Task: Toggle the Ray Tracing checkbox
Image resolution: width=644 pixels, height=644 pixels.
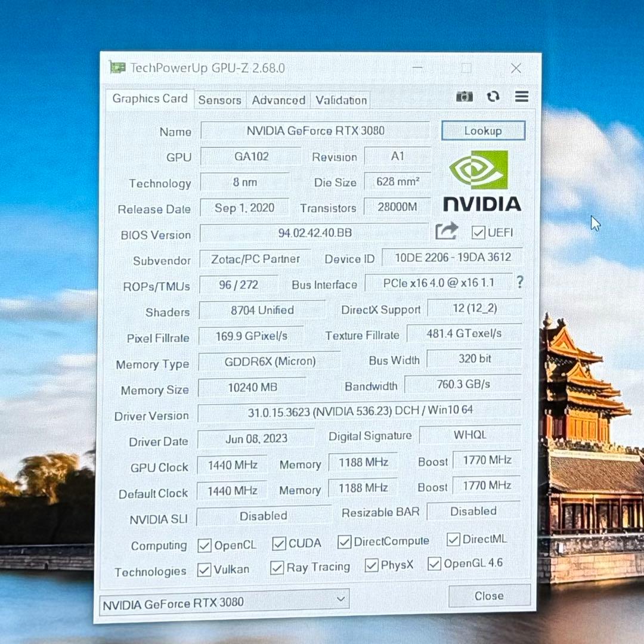Action: point(277,568)
